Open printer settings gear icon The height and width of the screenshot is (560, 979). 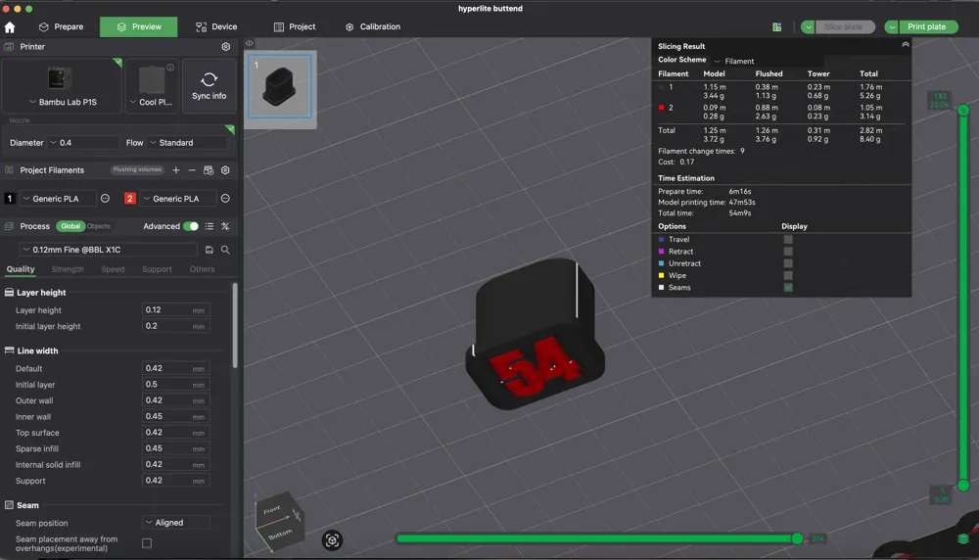[x=225, y=47]
